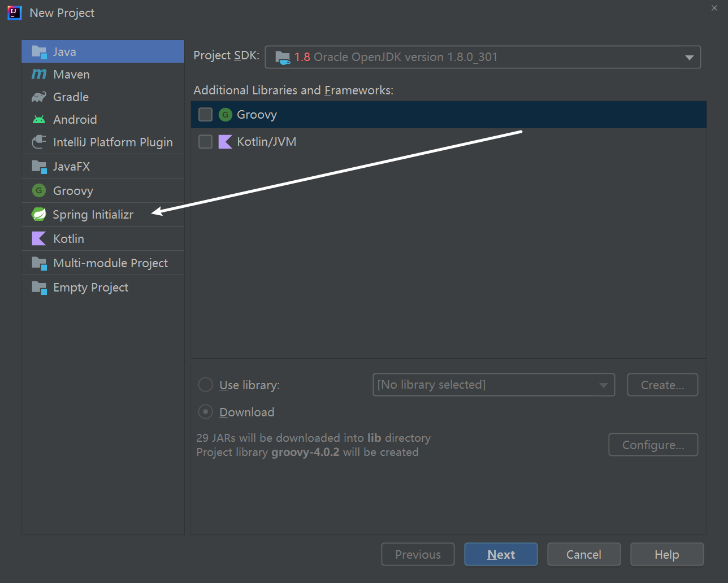Click the Configure... button

point(653,445)
